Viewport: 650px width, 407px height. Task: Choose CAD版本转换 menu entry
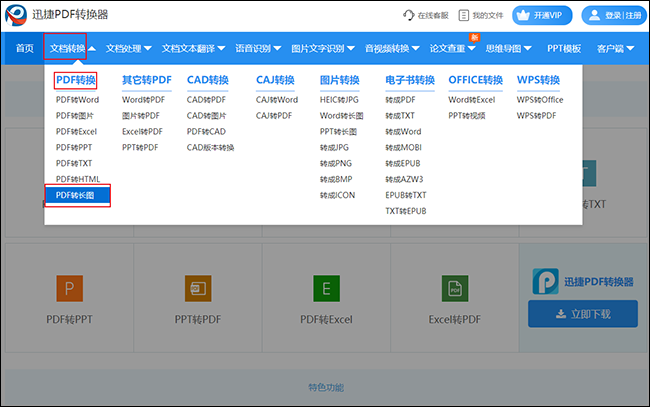click(x=211, y=147)
